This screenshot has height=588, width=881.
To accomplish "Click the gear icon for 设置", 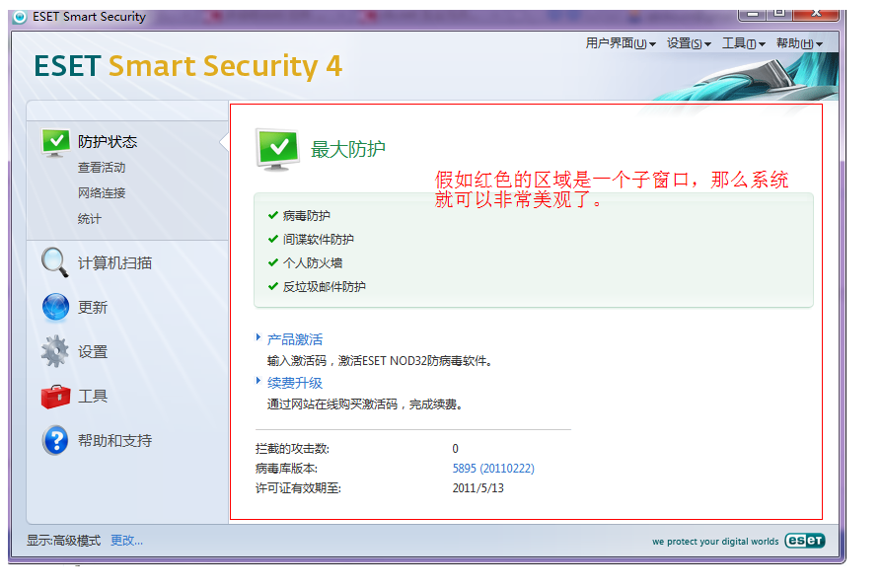I will [55, 351].
